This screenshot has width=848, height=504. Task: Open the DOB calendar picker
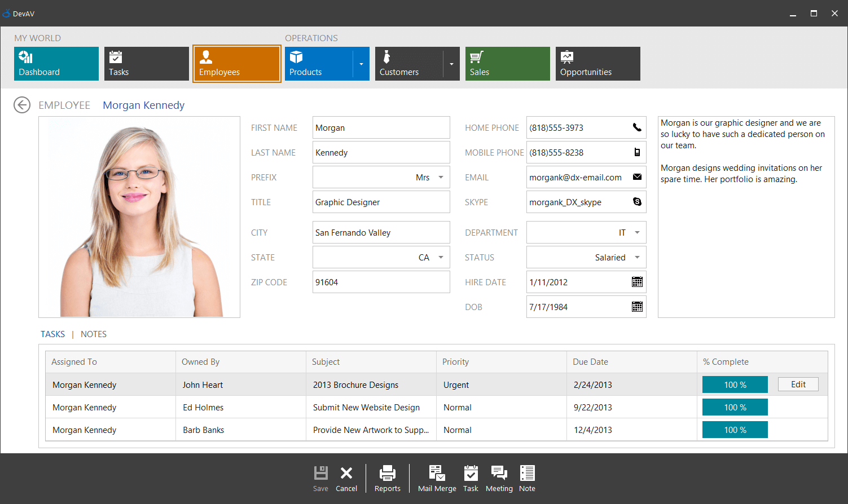637,307
